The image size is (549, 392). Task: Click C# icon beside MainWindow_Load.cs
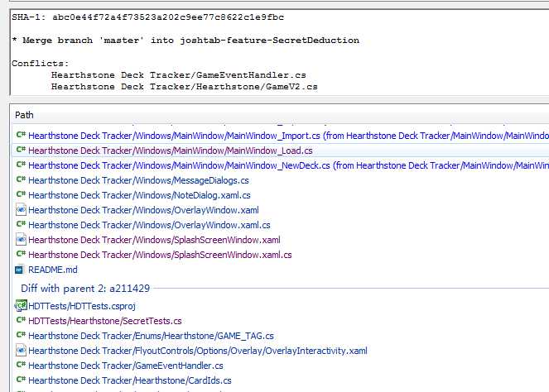[x=21, y=151]
